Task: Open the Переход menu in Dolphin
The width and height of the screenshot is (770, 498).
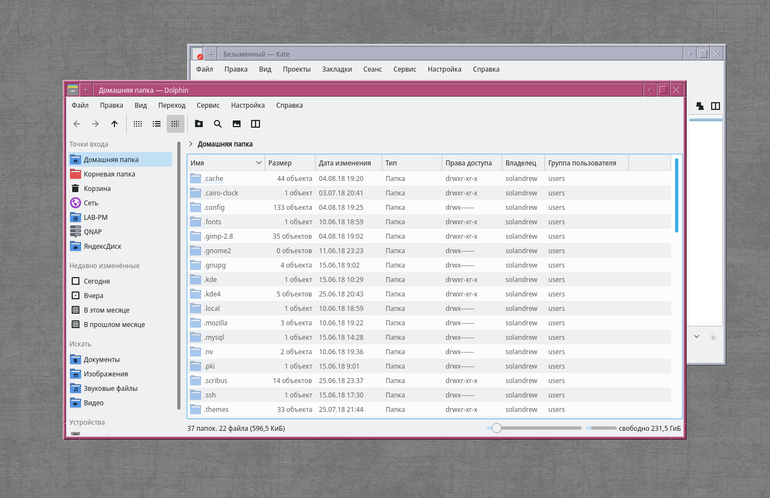Action: pos(172,105)
